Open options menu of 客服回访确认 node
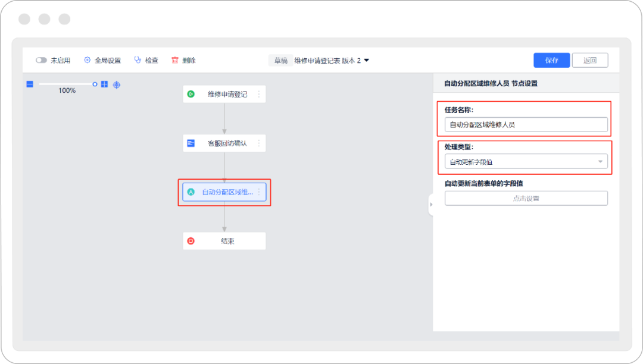643x364 pixels. (259, 143)
